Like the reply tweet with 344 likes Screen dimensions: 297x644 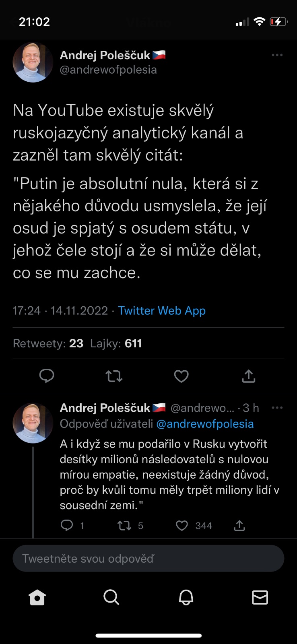click(182, 525)
